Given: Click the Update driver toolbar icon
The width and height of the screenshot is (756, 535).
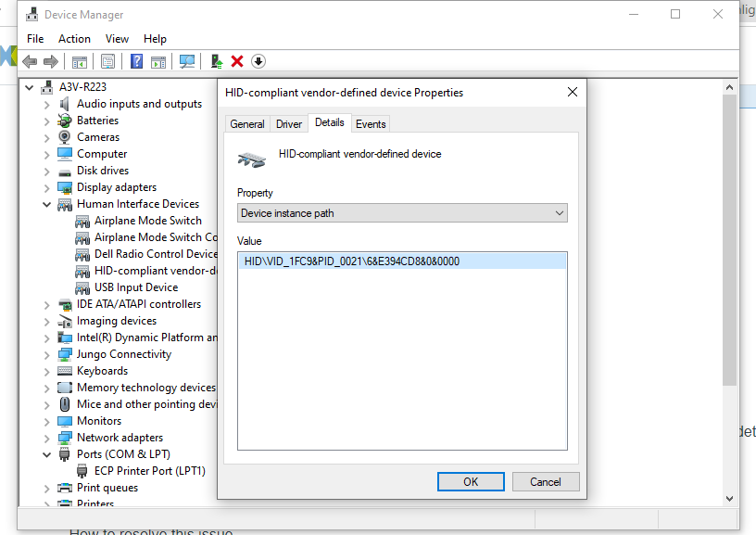Looking at the screenshot, I should tap(215, 61).
